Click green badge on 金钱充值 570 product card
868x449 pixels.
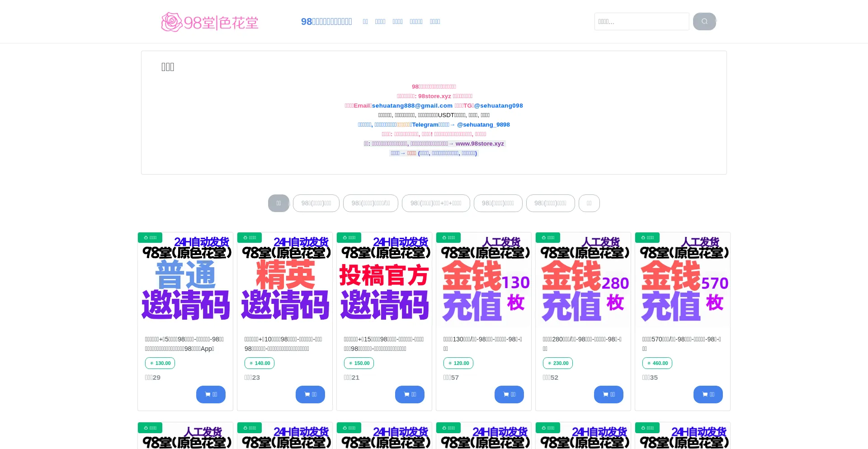(647, 237)
